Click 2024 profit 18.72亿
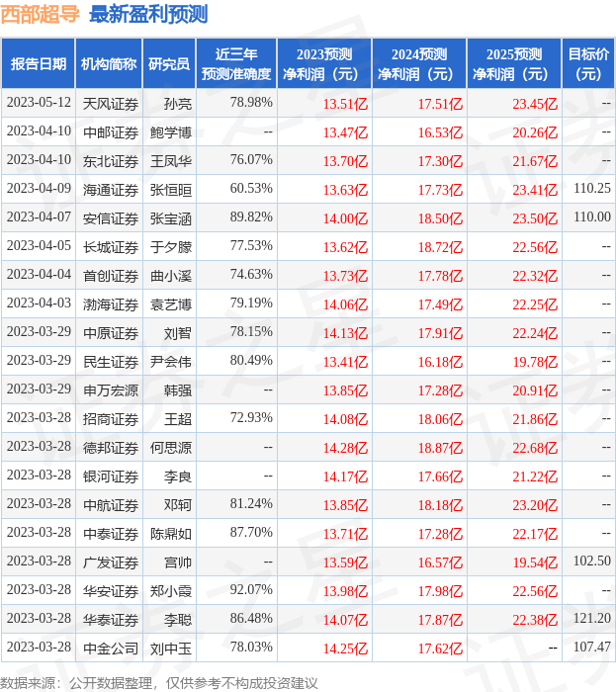The height and width of the screenshot is (692, 616). [440, 247]
